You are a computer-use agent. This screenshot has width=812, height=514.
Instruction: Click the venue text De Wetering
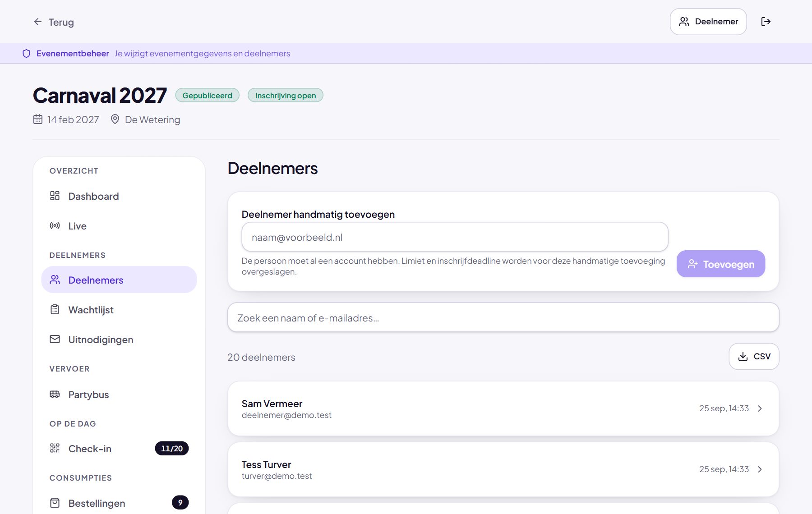tap(152, 119)
